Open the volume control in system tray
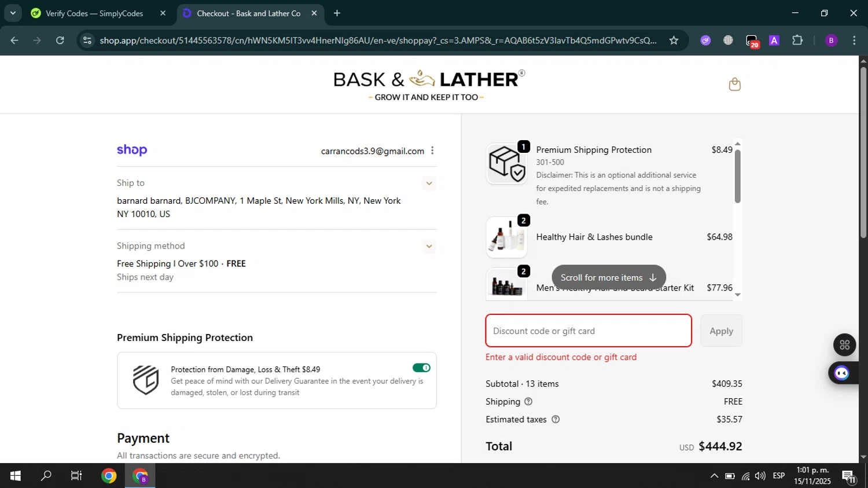Viewport: 868px width, 488px height. pos(760,476)
